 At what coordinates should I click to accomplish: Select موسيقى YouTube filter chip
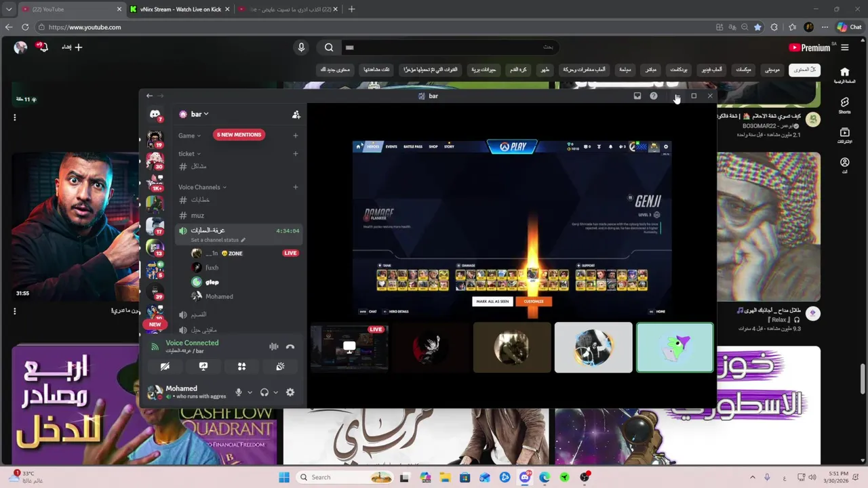coord(772,70)
